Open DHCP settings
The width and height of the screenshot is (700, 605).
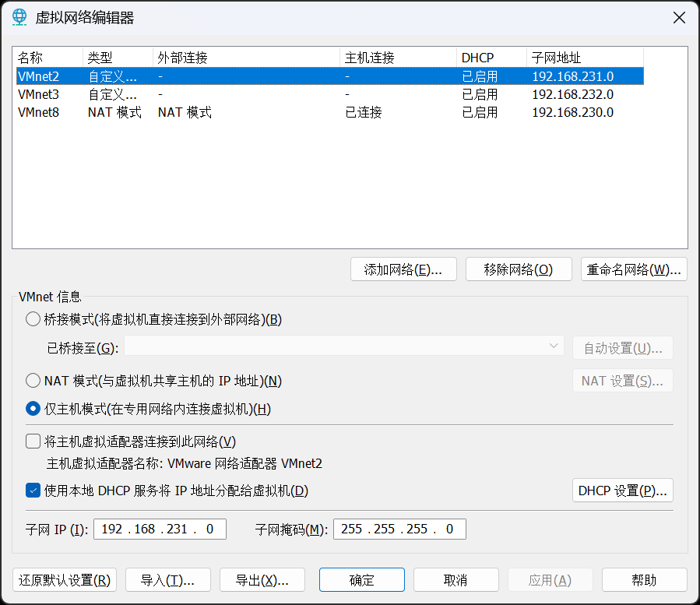622,491
